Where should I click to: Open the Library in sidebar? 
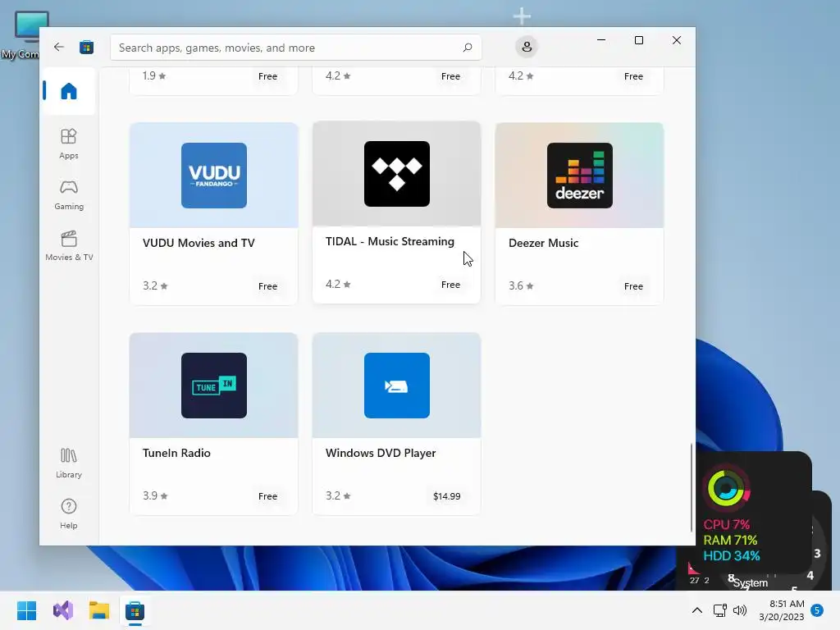(69, 463)
